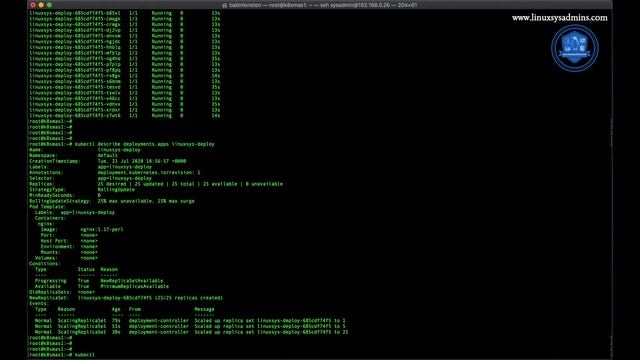
Task: Close the terminal window with red button
Action: (x=33, y=5)
